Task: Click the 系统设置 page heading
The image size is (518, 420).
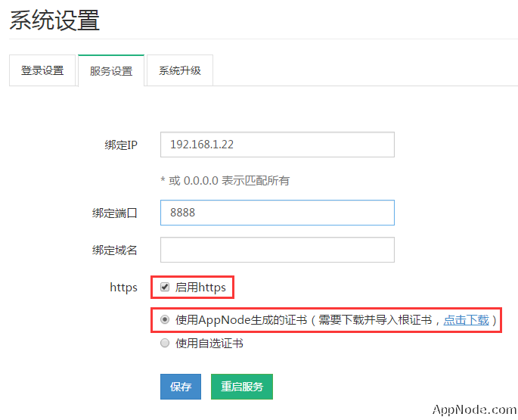Action: point(54,20)
